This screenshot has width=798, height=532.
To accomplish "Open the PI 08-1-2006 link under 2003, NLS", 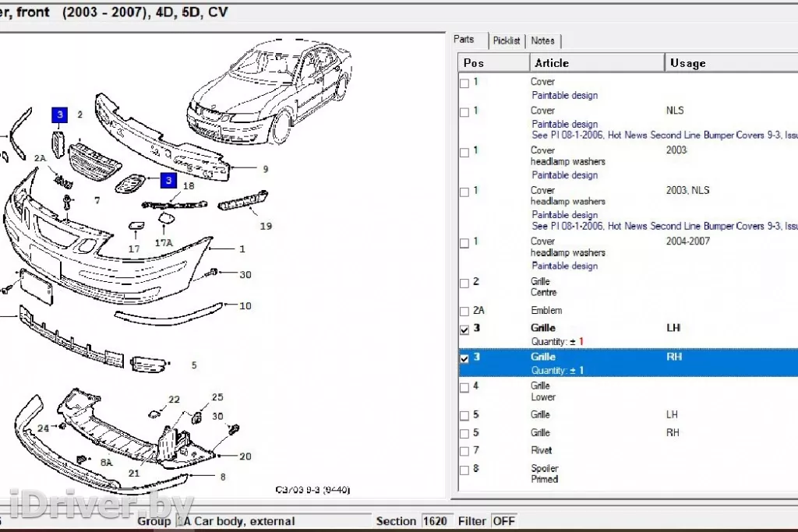I will point(665,226).
